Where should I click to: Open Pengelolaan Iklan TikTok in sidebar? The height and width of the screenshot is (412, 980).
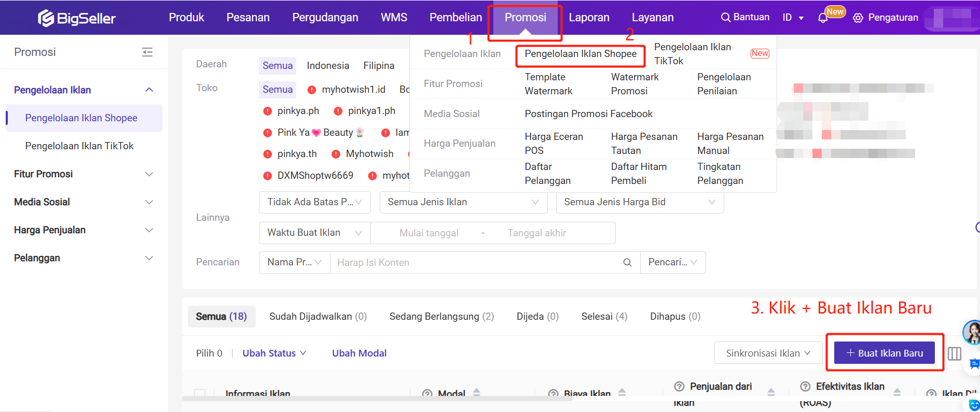[x=79, y=146]
